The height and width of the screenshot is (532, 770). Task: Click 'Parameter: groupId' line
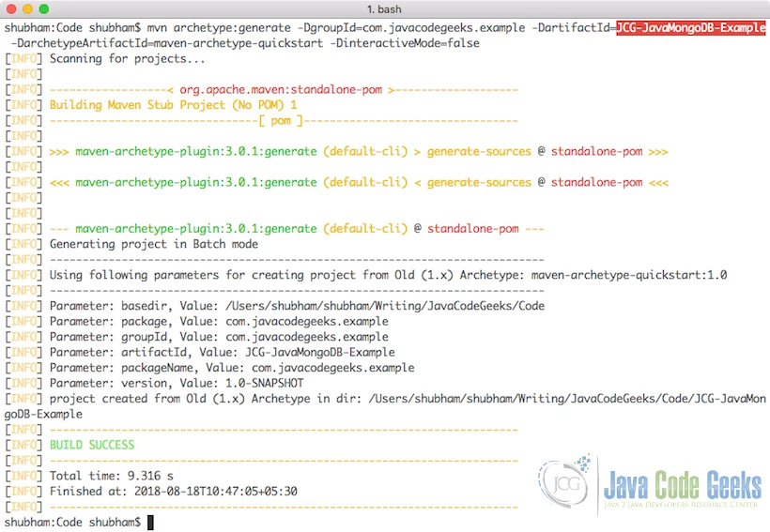pyautogui.click(x=219, y=337)
